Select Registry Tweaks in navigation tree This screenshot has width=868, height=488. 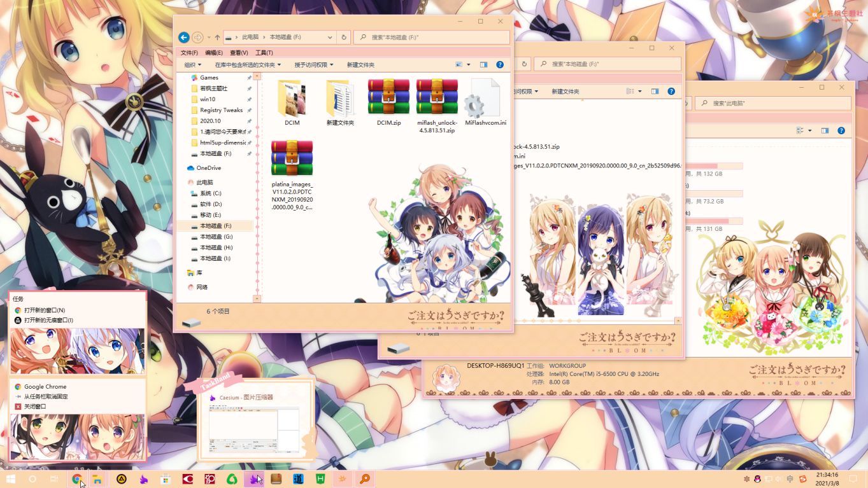pos(220,110)
